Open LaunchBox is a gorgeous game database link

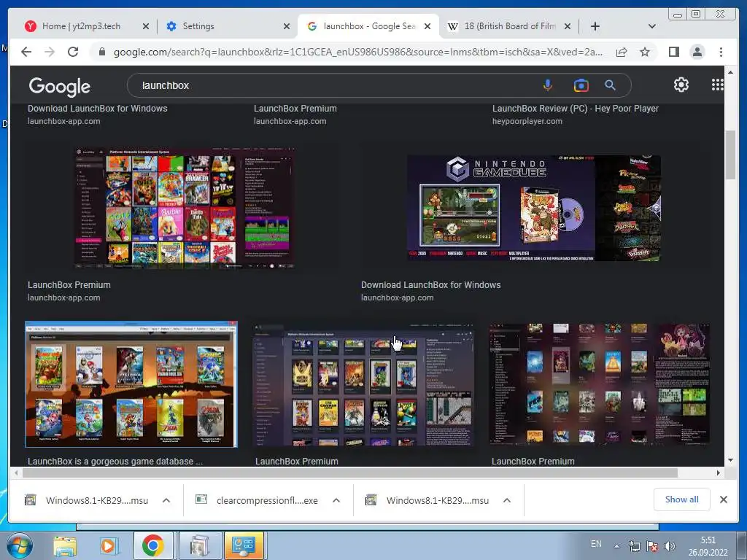coord(115,461)
